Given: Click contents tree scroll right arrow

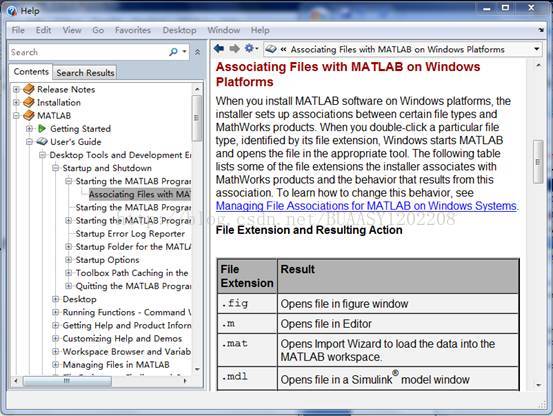Looking at the screenshot, I should point(185,381).
